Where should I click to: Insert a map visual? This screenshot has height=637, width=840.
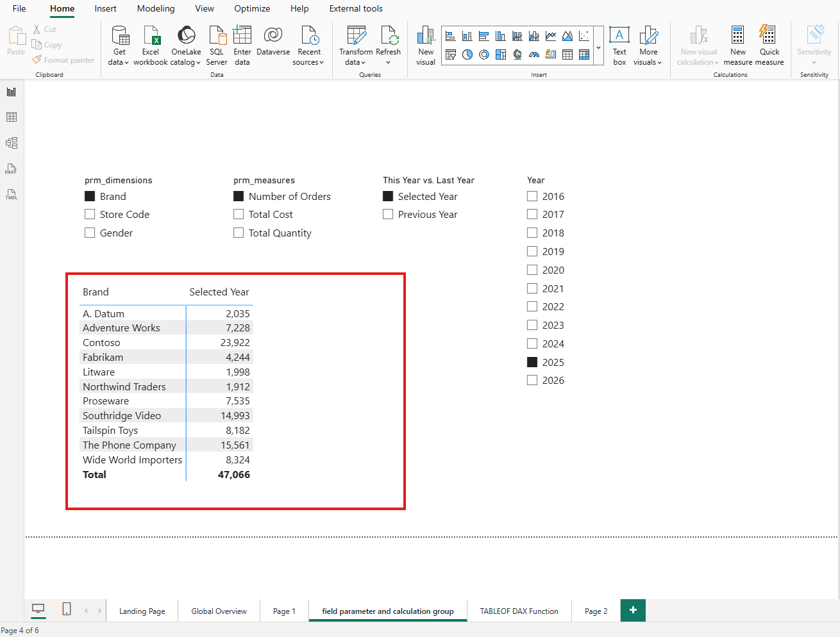pyautogui.click(x=517, y=54)
